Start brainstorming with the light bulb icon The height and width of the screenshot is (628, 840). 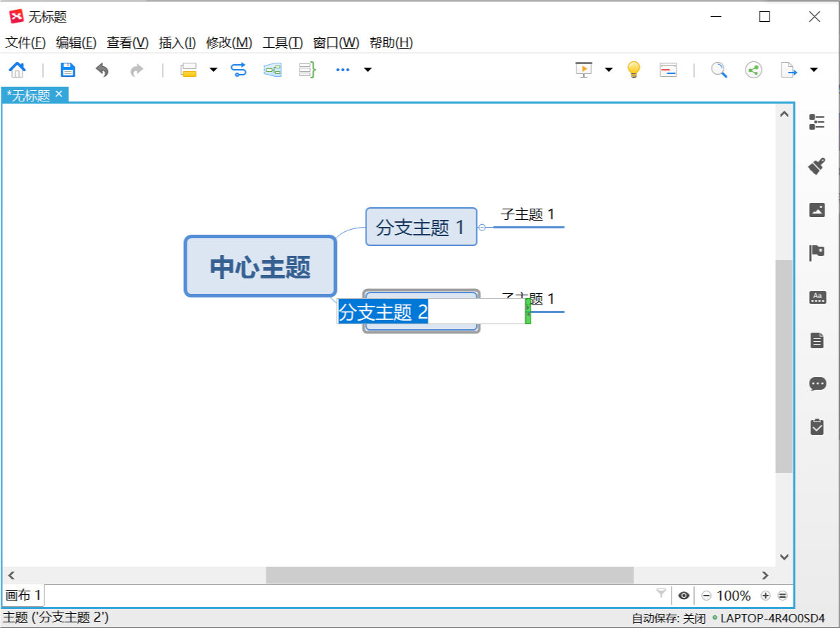pyautogui.click(x=634, y=70)
